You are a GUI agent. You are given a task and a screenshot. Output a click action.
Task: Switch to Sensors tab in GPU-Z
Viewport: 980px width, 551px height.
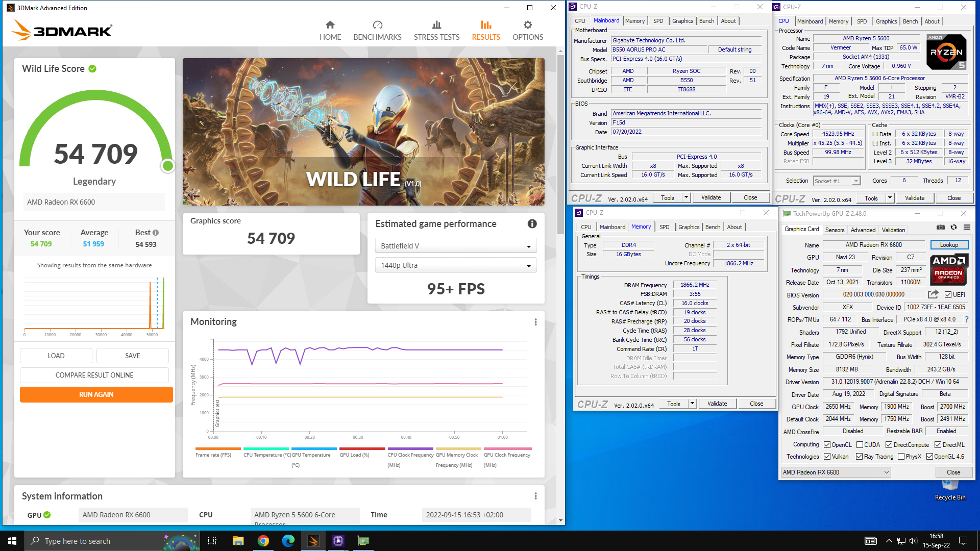click(x=835, y=230)
